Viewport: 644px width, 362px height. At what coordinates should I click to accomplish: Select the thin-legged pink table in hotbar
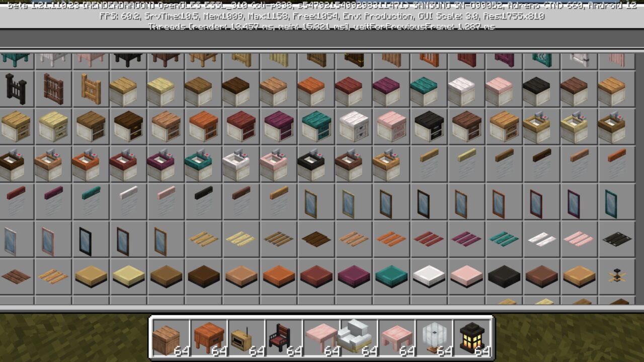click(x=321, y=338)
